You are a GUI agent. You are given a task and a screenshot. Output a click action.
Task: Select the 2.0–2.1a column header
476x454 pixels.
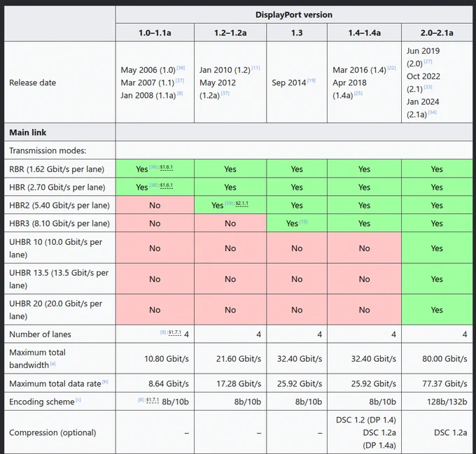[437, 33]
